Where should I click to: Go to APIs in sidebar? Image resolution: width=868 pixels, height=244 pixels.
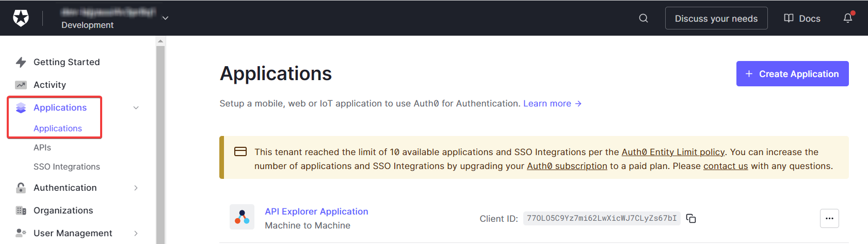pos(42,147)
